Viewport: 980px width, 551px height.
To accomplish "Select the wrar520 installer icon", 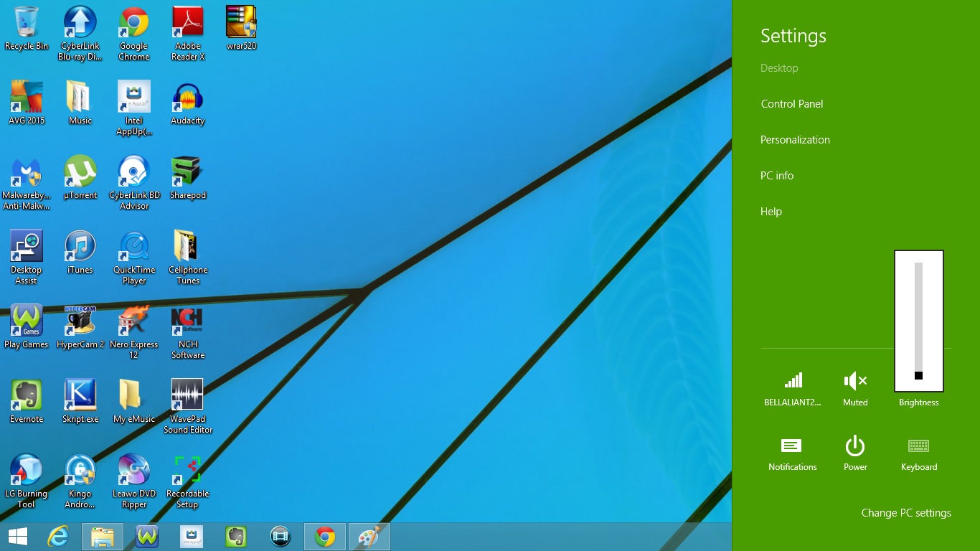I will click(241, 29).
